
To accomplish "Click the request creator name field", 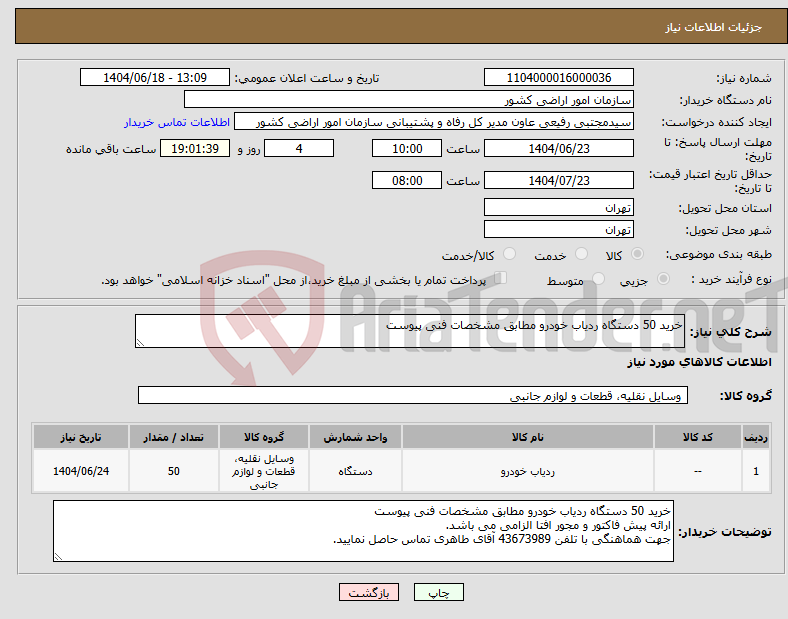I will point(434,122).
